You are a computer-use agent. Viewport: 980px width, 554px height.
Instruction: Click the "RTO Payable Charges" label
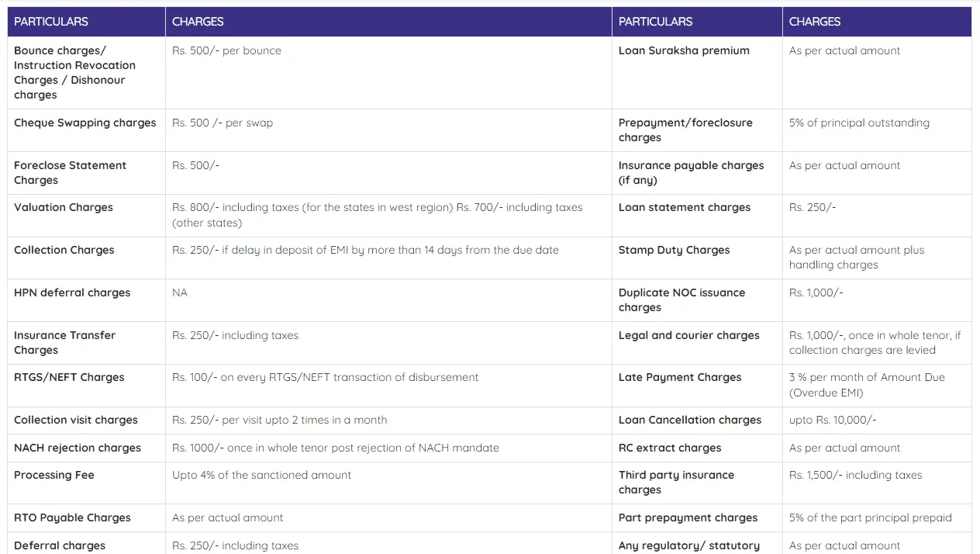[x=72, y=518]
